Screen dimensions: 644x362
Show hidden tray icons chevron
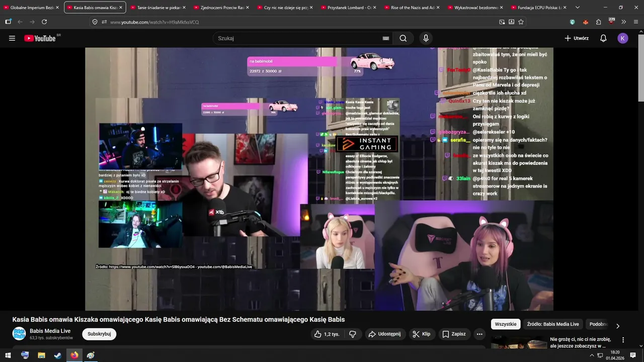592,355
